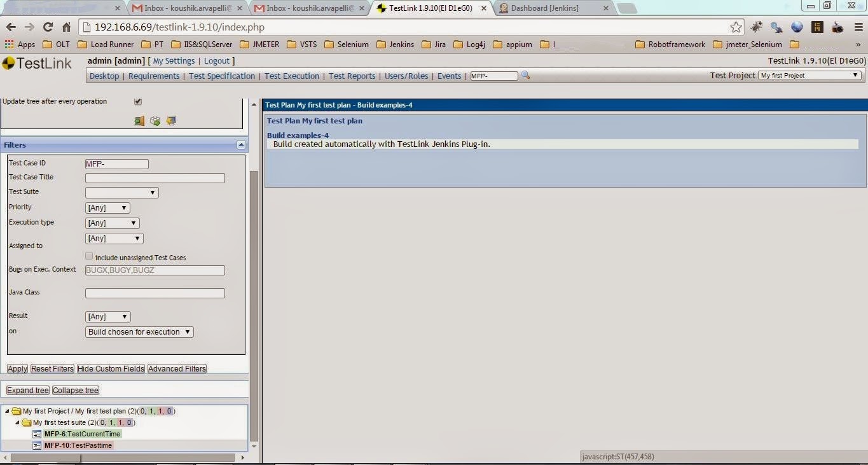Open the Jira bookmark folder
Screen dimensions: 868x465
click(433, 45)
